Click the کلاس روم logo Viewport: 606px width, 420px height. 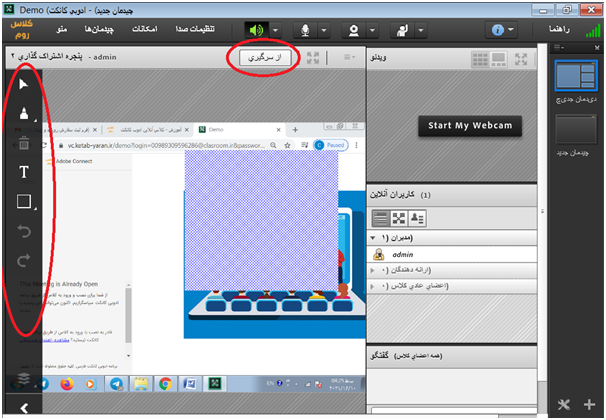[22, 30]
